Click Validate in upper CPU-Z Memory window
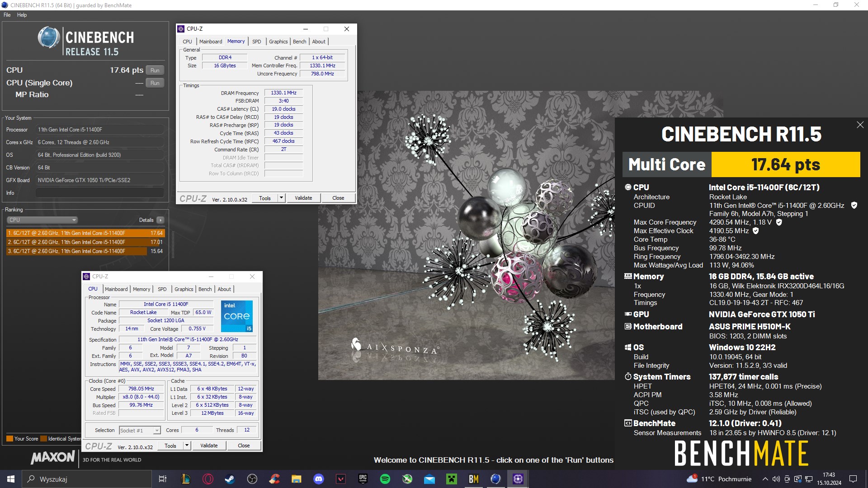This screenshot has width=868, height=488. tap(303, 198)
